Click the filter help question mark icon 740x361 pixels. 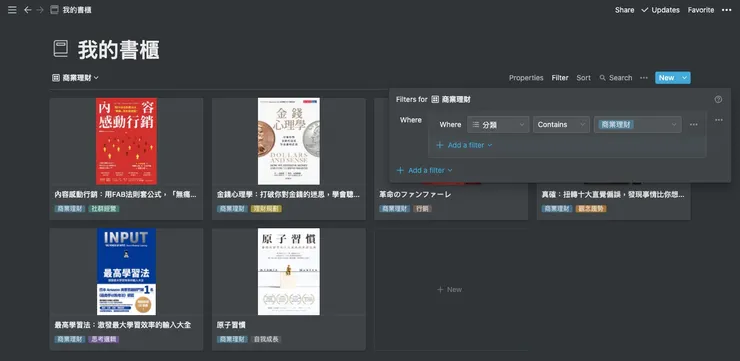tap(718, 99)
